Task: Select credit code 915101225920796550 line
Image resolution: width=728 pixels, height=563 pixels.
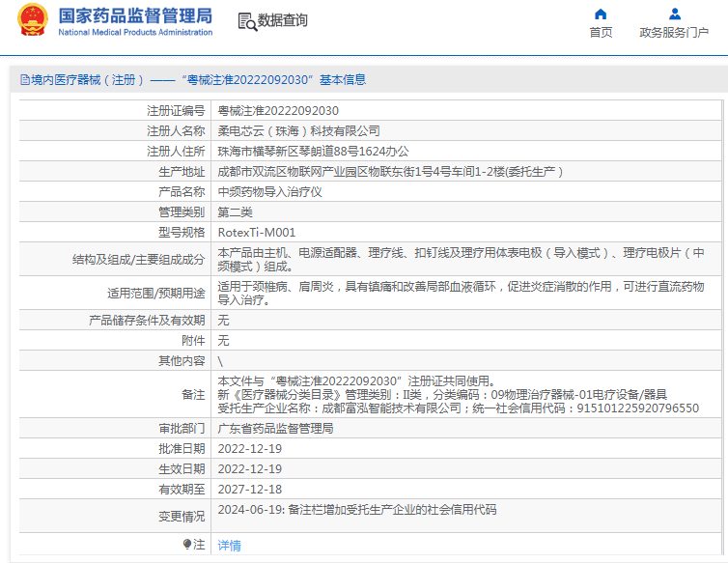Action: tap(459, 408)
